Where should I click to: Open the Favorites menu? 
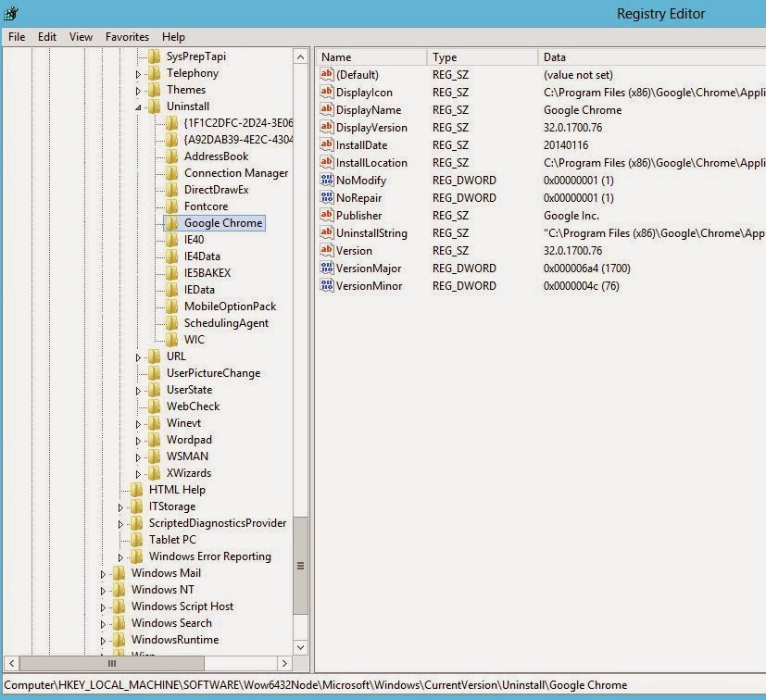tap(127, 37)
